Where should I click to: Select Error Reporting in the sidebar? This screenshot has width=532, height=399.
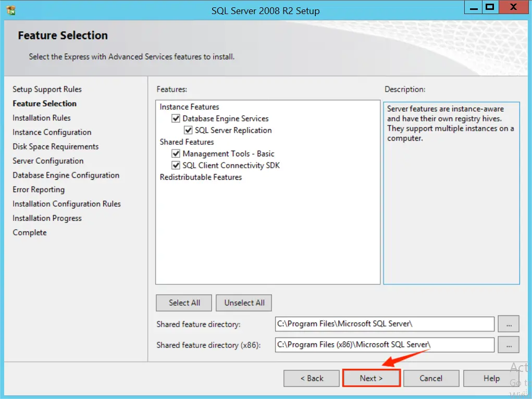38,190
